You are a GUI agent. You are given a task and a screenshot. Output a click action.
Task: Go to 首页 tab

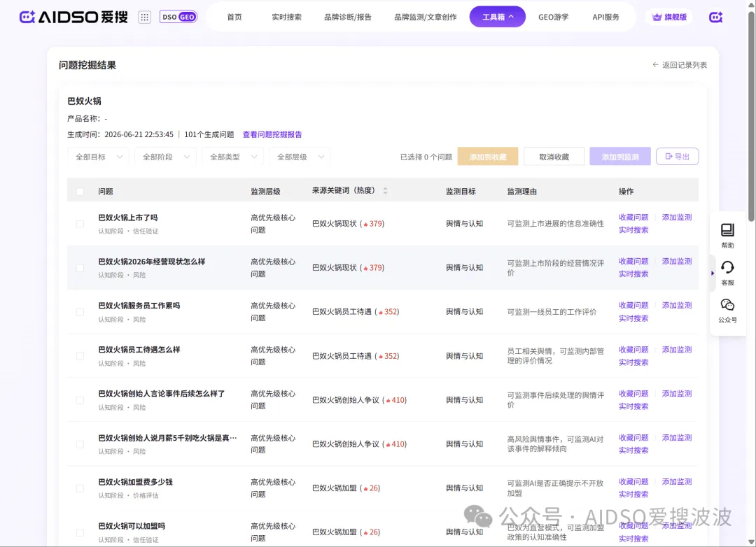pos(234,17)
